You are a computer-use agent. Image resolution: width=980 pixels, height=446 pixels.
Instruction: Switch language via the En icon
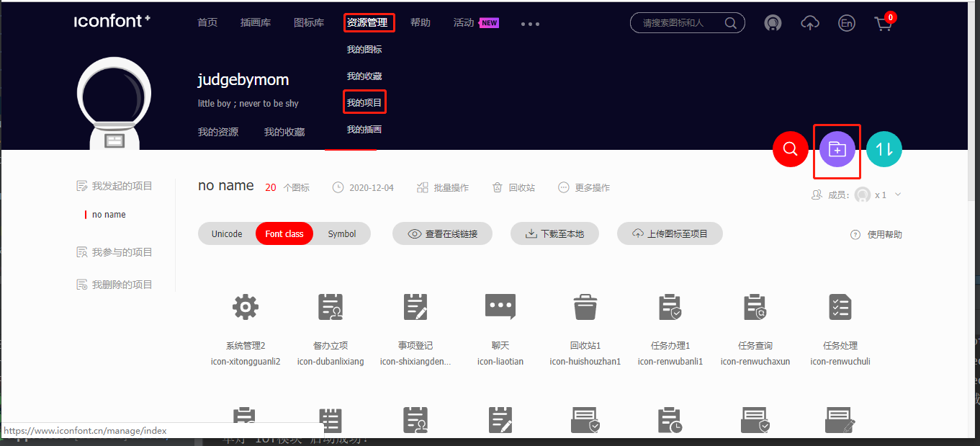click(846, 23)
